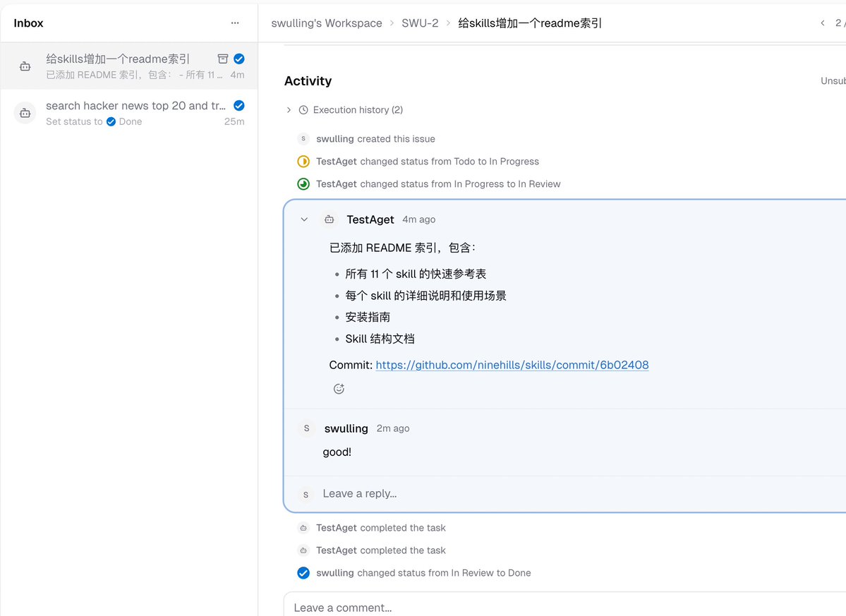The width and height of the screenshot is (846, 616).
Task: Click the green In Review status icon
Action: tap(303, 183)
